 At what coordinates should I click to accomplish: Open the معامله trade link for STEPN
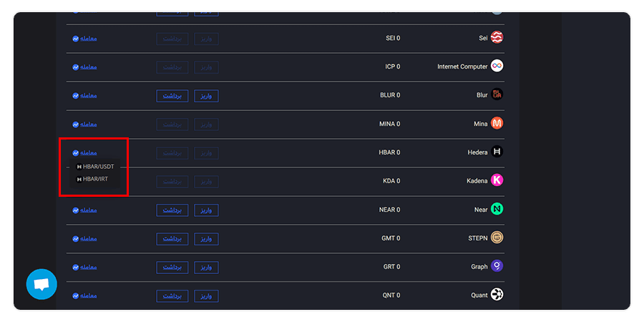click(84, 238)
